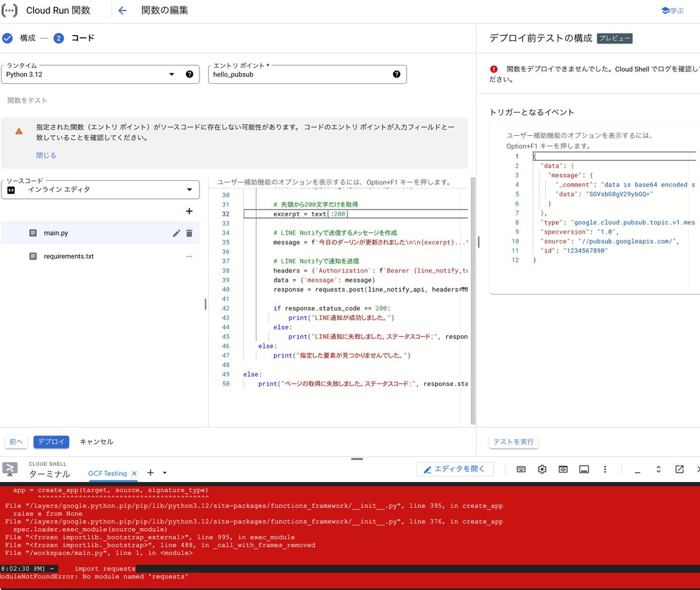
Task: Click code line 32 excerpt assignment
Action: pos(311,215)
